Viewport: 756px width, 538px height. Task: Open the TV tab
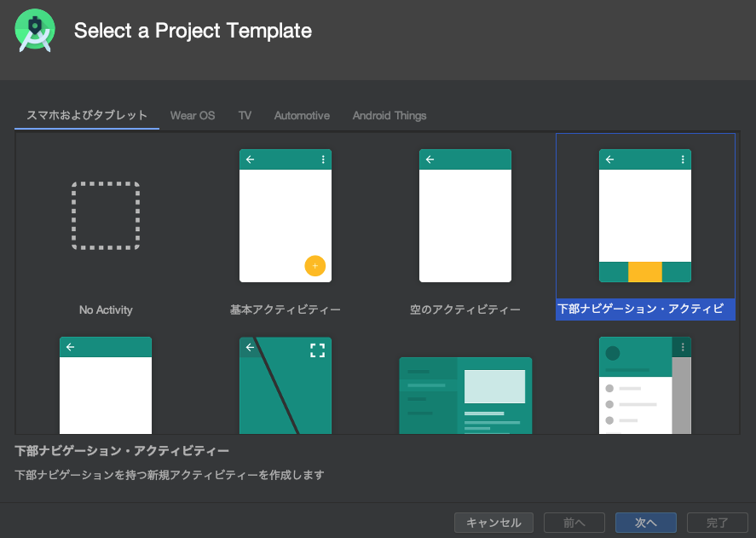(x=245, y=115)
